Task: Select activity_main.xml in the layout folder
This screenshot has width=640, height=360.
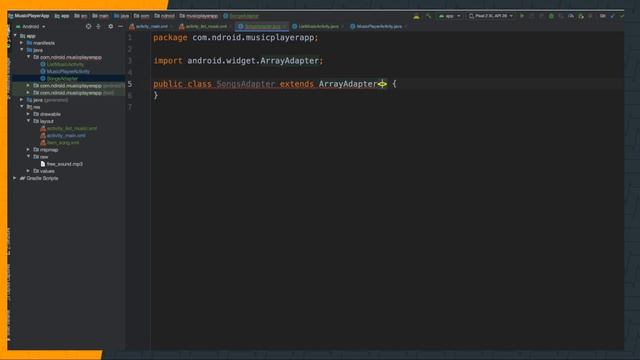Action: point(66,136)
